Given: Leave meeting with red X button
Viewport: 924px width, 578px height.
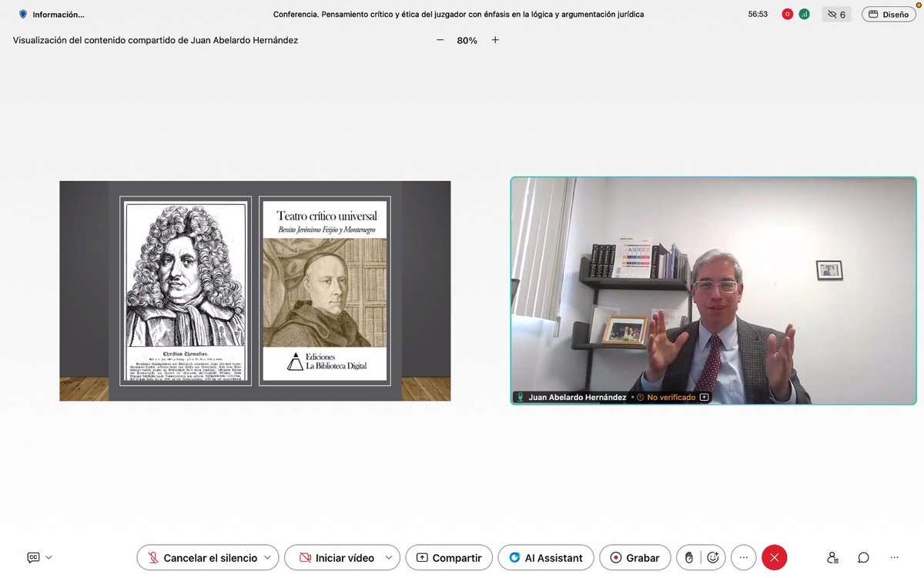Looking at the screenshot, I should [775, 557].
